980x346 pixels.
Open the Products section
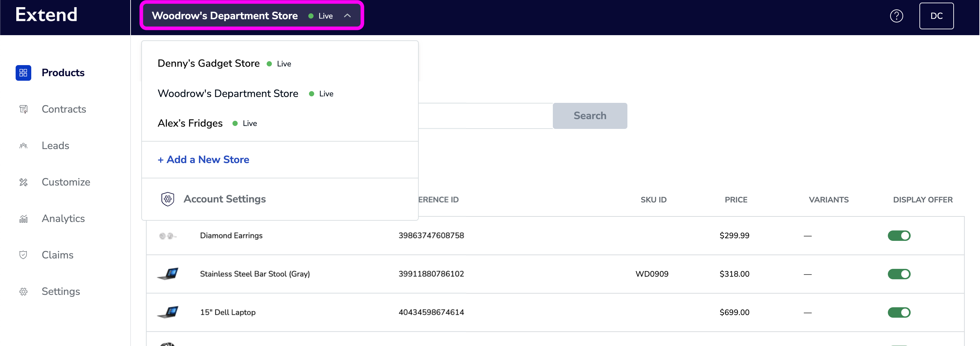coord(63,73)
